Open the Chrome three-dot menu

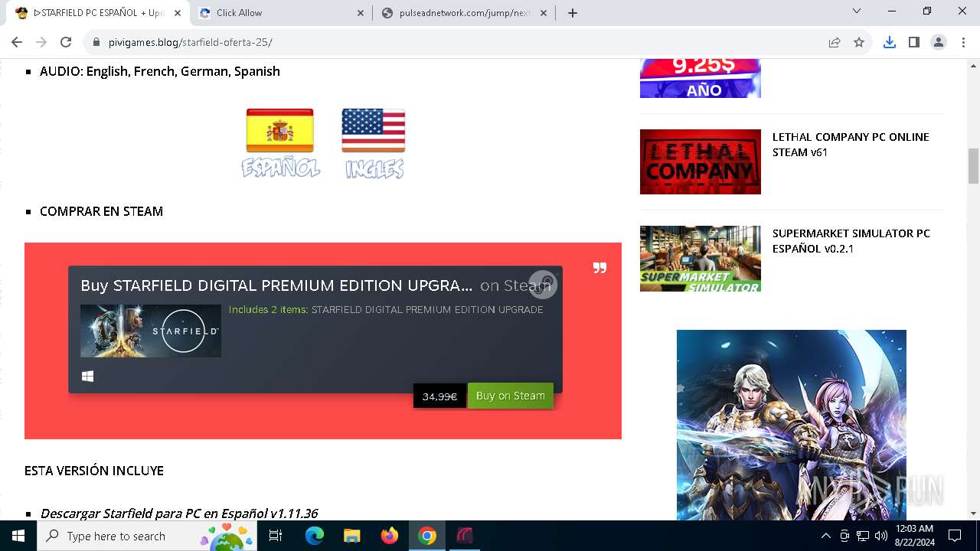click(x=963, y=42)
